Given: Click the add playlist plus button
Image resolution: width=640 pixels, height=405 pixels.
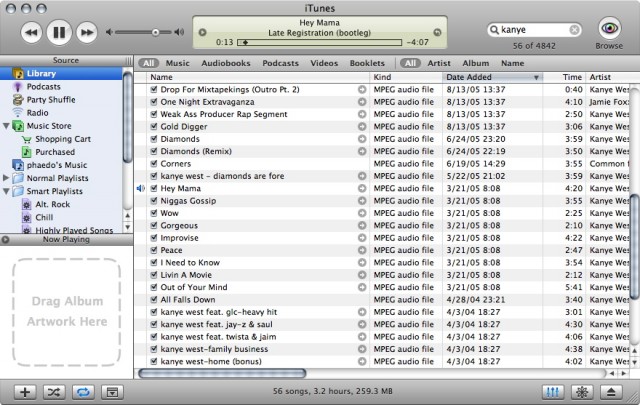Looking at the screenshot, I should pos(25,391).
